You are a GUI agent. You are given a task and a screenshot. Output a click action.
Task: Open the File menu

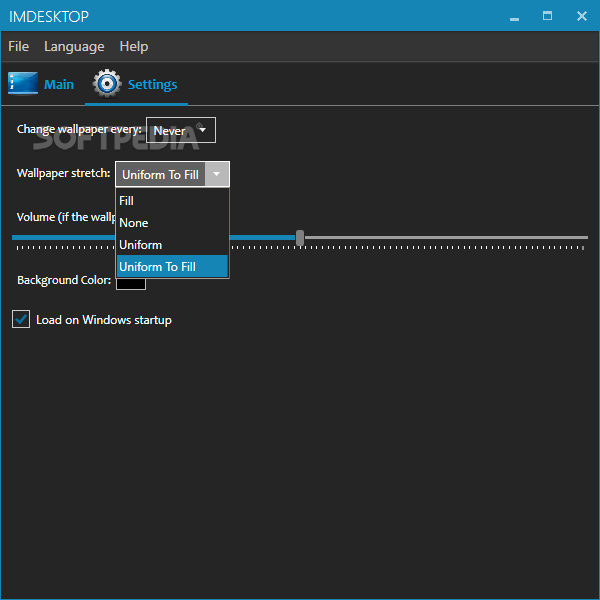18,47
